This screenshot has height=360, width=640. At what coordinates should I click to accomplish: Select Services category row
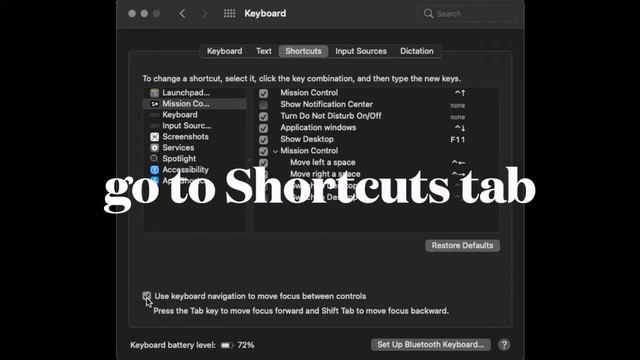point(195,148)
